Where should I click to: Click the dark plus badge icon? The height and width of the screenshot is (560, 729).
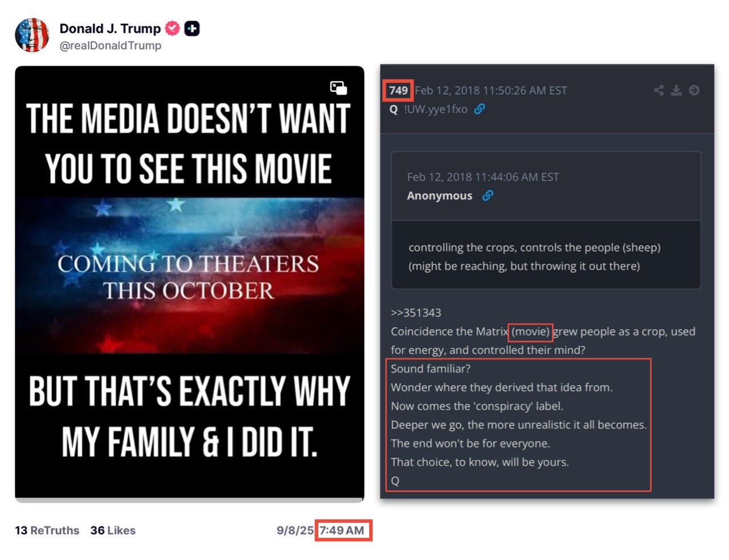click(192, 28)
